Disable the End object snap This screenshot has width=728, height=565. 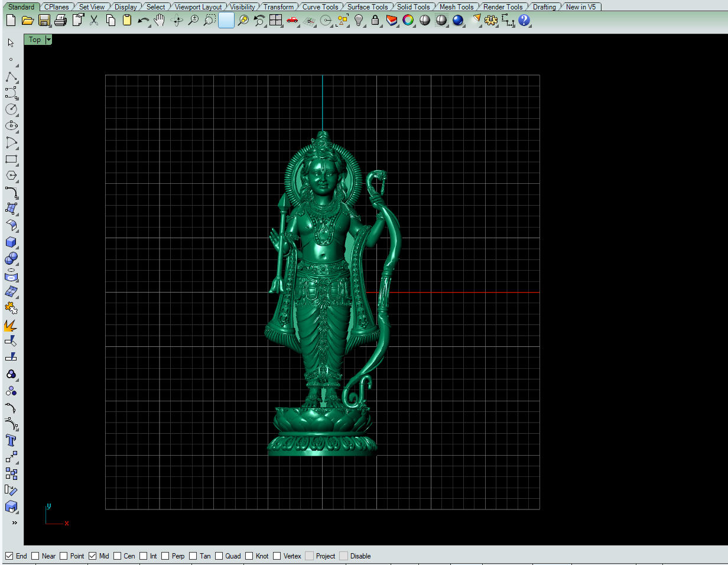coord(9,556)
